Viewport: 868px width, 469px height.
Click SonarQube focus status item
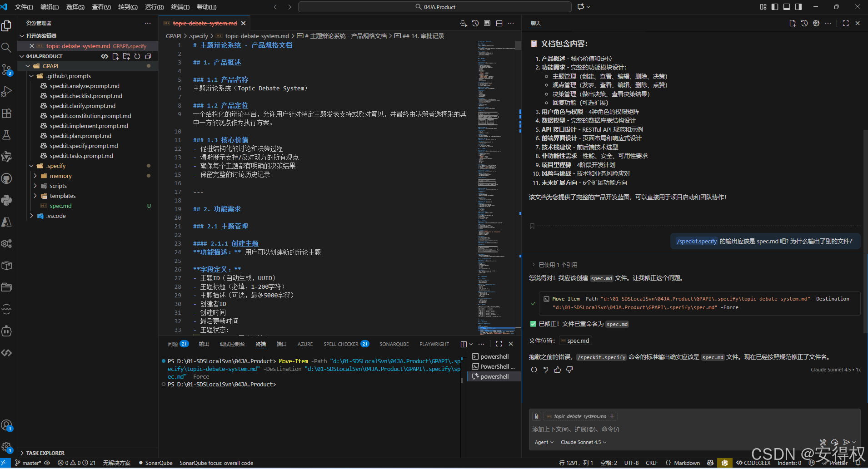pyautogui.click(x=216, y=463)
